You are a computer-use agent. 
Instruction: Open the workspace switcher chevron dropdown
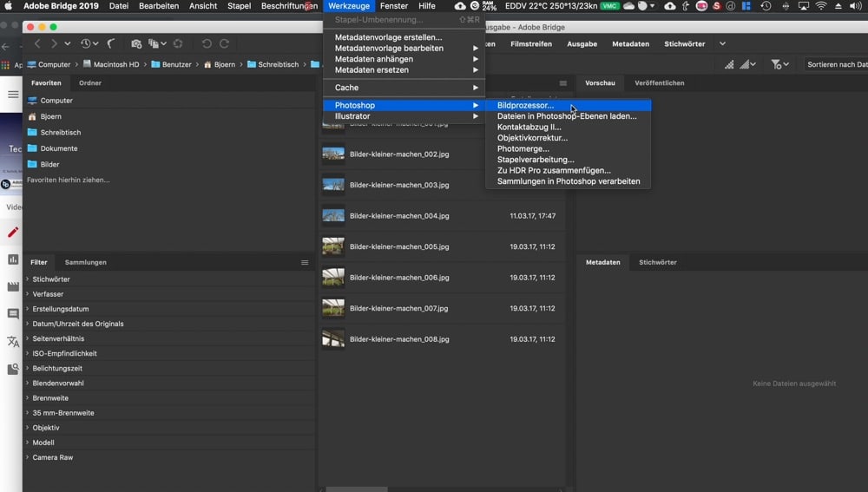pos(722,43)
